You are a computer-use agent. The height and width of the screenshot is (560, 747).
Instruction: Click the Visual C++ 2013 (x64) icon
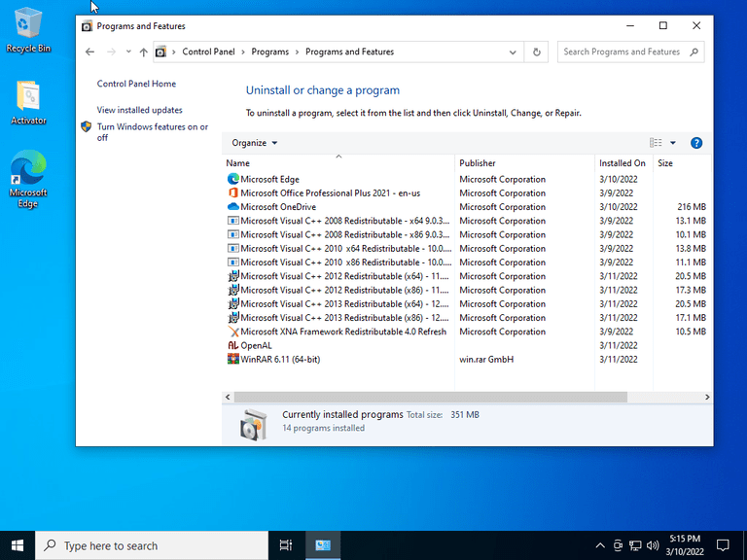point(233,303)
